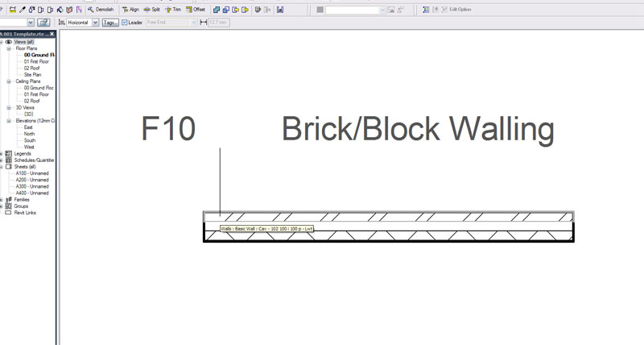Select the Trim tool
This screenshot has width=644, height=345.
coord(173,10)
